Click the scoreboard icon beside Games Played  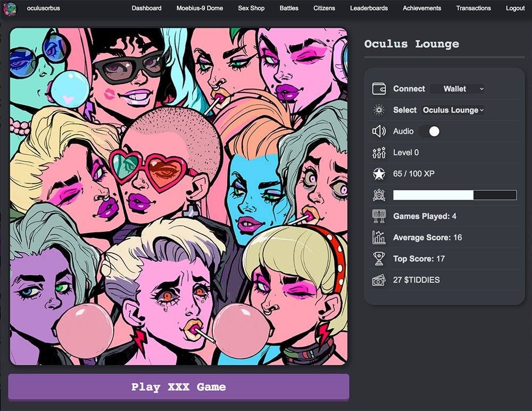(378, 216)
